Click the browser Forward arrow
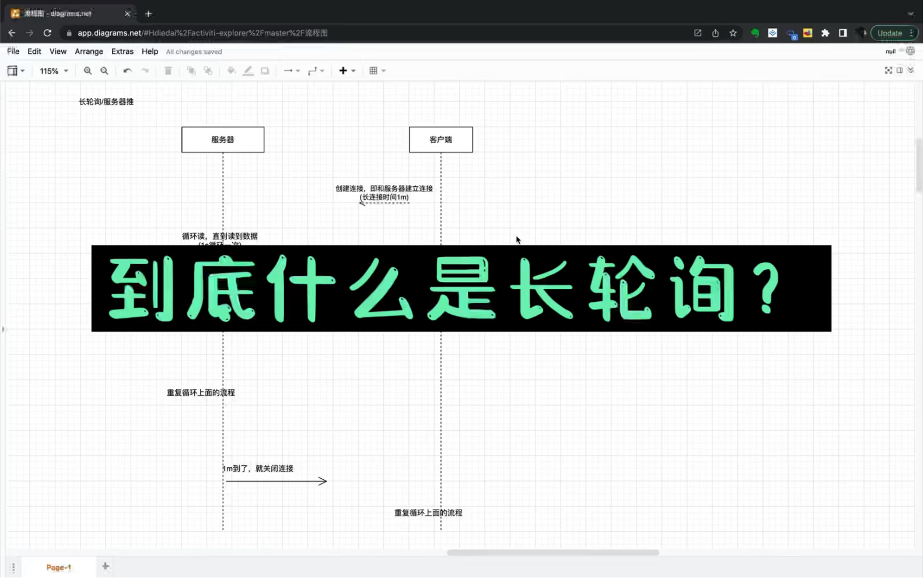 click(30, 33)
